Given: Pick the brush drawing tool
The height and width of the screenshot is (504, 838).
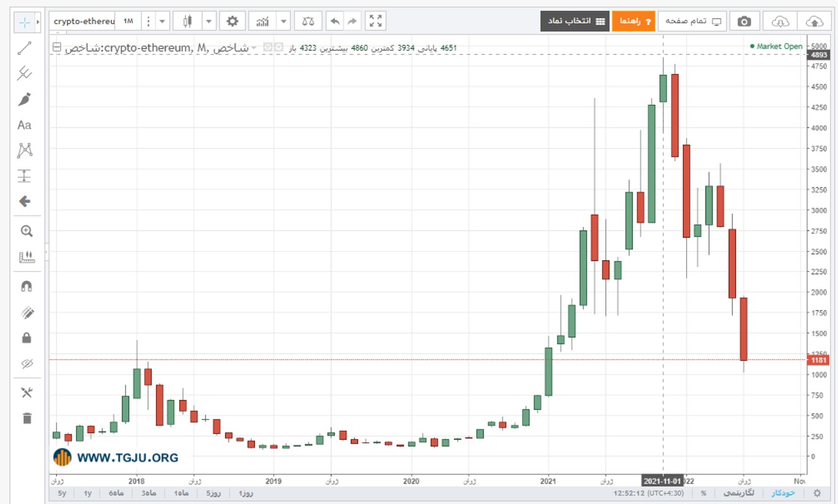Looking at the screenshot, I should pos(25,99).
